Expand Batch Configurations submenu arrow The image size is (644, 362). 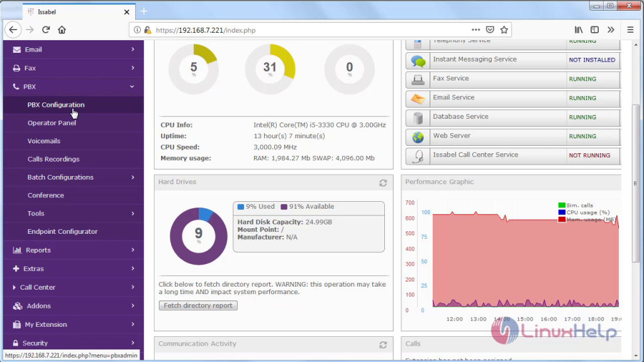click(x=133, y=177)
